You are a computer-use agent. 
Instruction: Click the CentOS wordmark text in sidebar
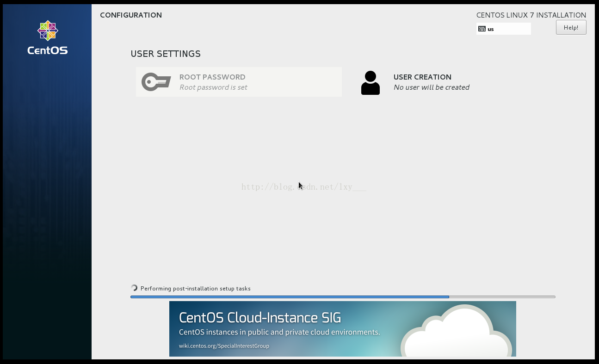[48, 50]
